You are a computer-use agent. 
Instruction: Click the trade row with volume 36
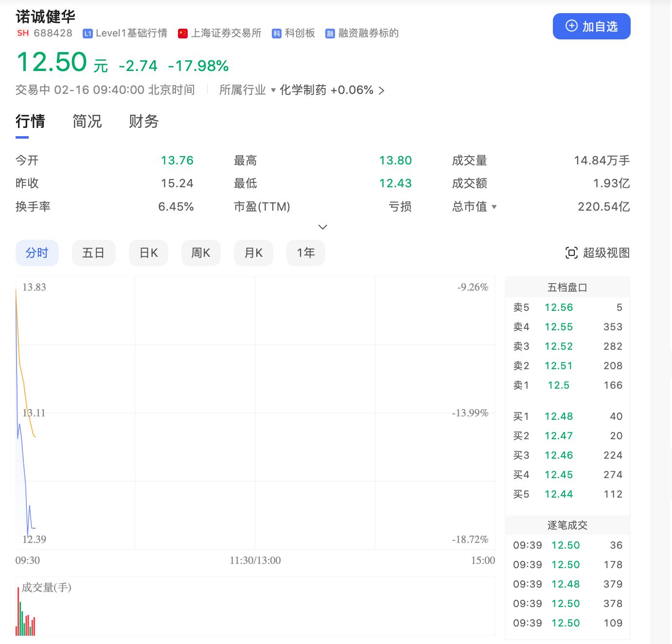point(567,545)
